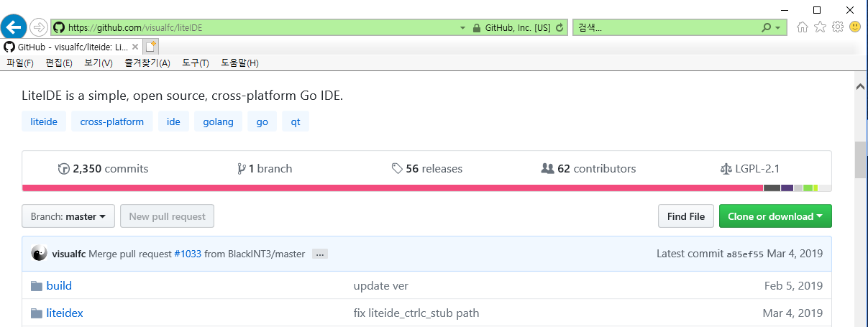Screen dimensions: 868x327
Task: Click the Favorites star icon
Action: [x=820, y=27]
